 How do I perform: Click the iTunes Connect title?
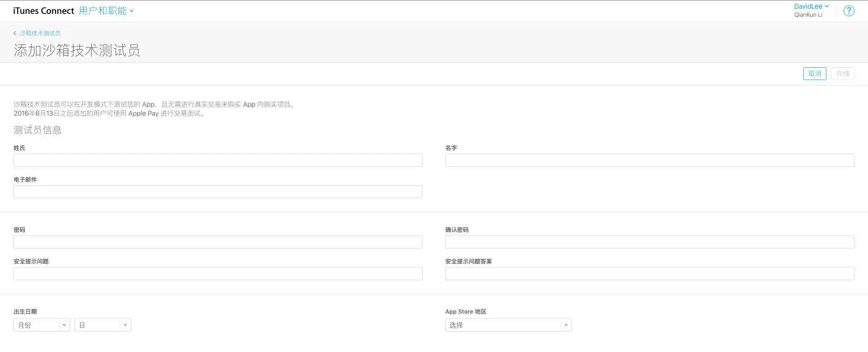(43, 11)
